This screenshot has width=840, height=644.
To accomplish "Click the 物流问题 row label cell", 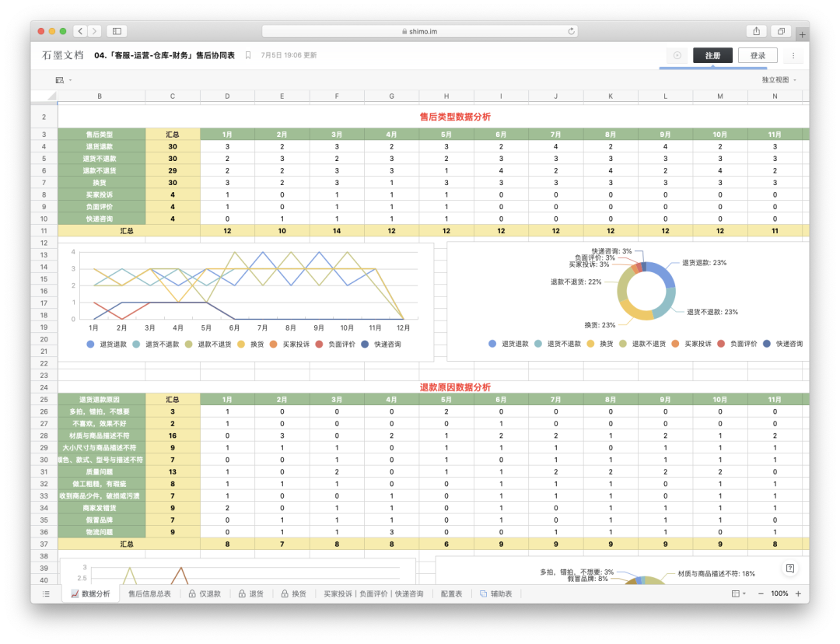I will (x=101, y=532).
